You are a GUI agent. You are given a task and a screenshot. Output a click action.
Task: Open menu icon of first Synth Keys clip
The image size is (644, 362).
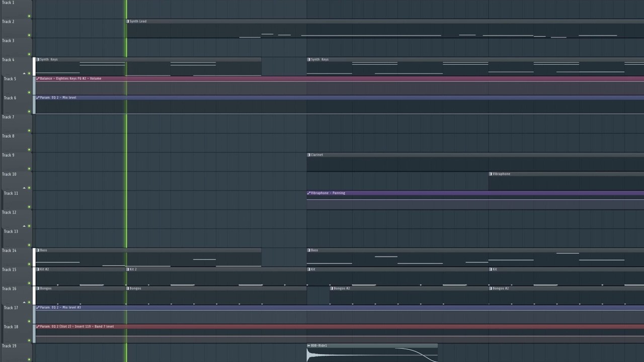pos(38,59)
